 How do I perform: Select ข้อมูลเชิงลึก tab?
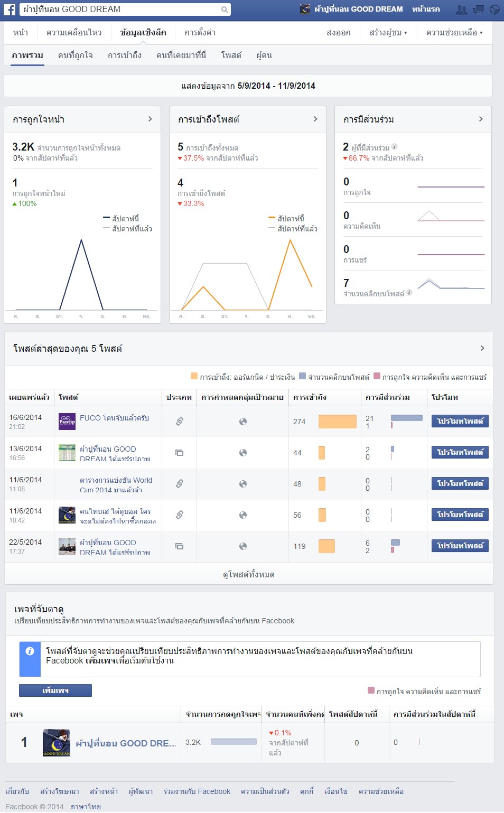[x=143, y=33]
